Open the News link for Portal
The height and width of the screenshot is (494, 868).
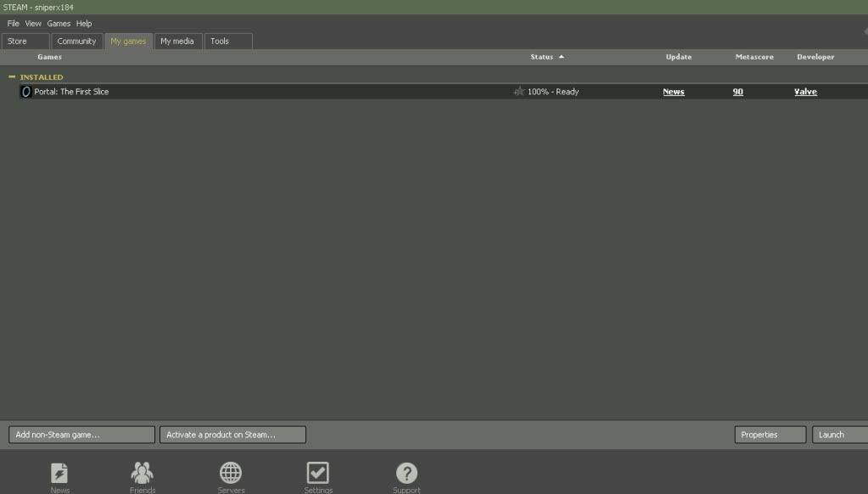pos(673,92)
